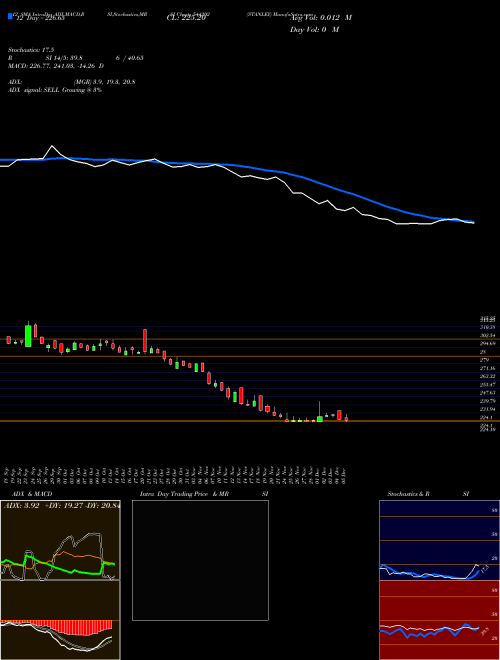500x660 pixels.
Task: Select the 247.63 price axis label
Action: pyautogui.click(x=489, y=392)
